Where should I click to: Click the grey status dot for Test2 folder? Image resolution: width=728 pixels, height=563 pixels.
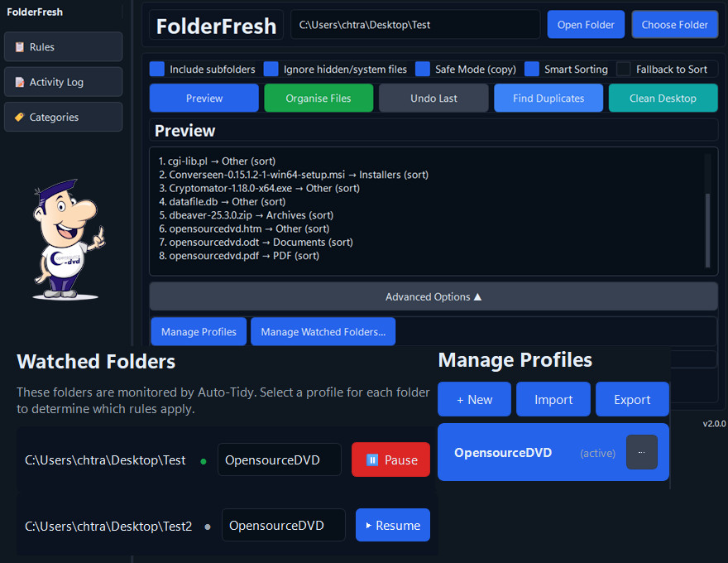(208, 526)
